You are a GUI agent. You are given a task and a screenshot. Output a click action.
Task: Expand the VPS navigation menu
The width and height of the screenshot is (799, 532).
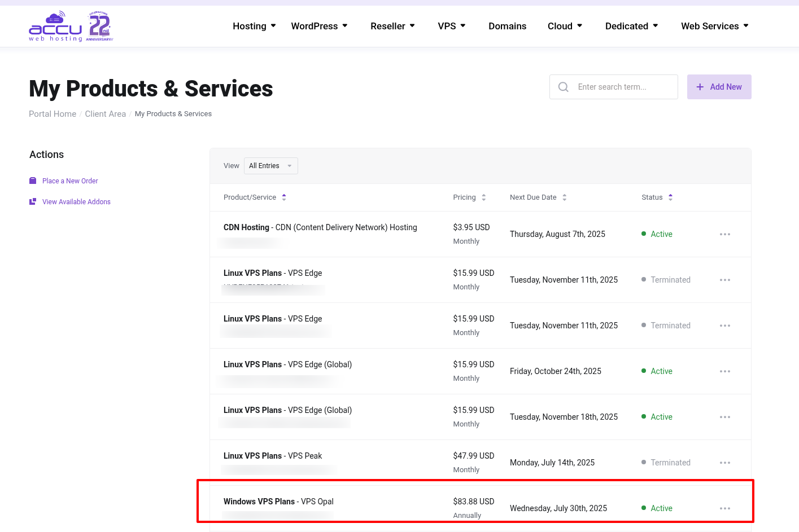452,26
